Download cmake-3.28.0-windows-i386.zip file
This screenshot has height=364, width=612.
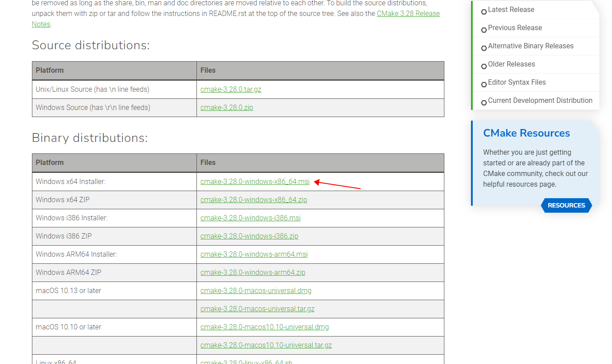pos(249,236)
